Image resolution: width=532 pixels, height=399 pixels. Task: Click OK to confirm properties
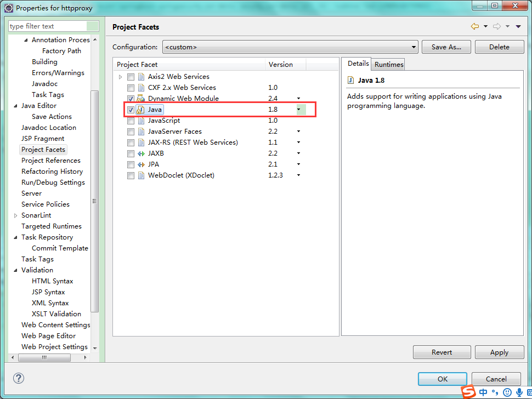442,379
